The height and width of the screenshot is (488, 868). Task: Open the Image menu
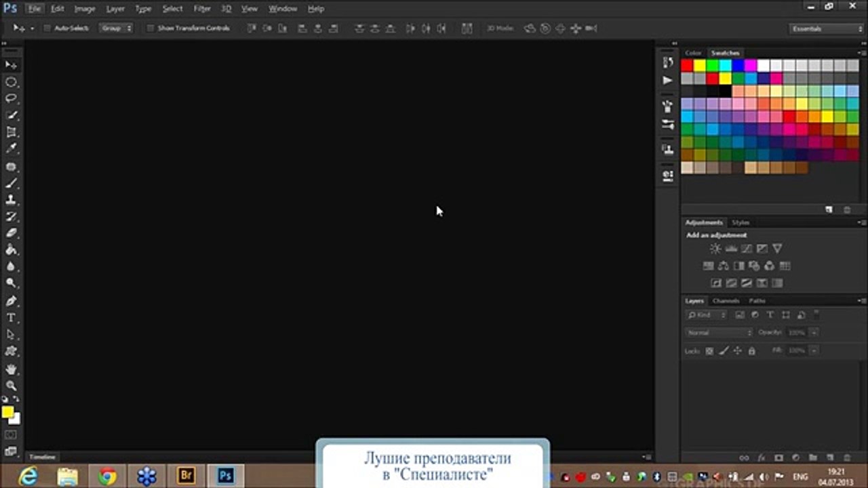pyautogui.click(x=85, y=9)
